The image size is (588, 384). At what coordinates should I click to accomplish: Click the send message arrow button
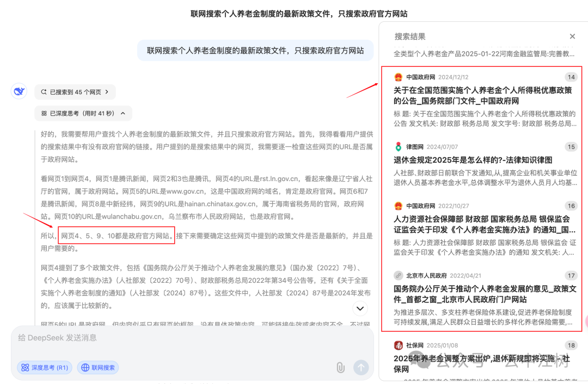pyautogui.click(x=361, y=368)
